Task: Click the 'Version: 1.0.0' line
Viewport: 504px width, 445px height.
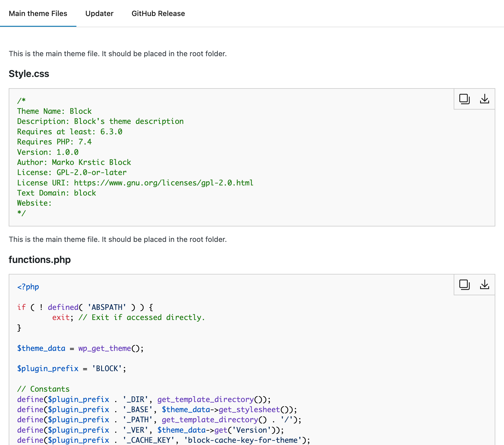Action: [x=48, y=152]
